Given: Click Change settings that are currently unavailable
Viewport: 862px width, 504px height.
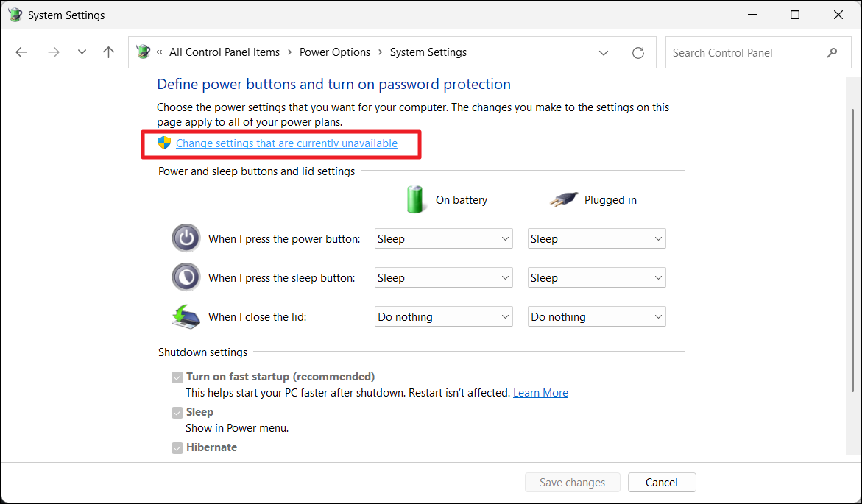Looking at the screenshot, I should click(286, 143).
